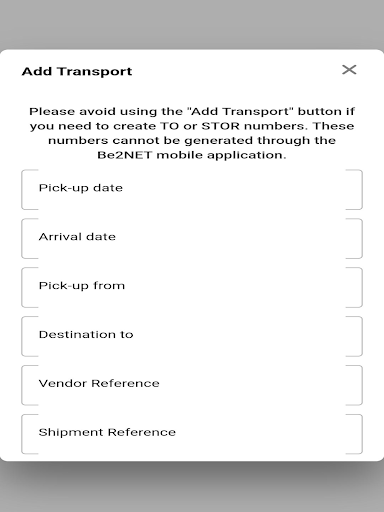
Task: Click the "Be2NET mobile application" warning line
Action: click(x=192, y=155)
